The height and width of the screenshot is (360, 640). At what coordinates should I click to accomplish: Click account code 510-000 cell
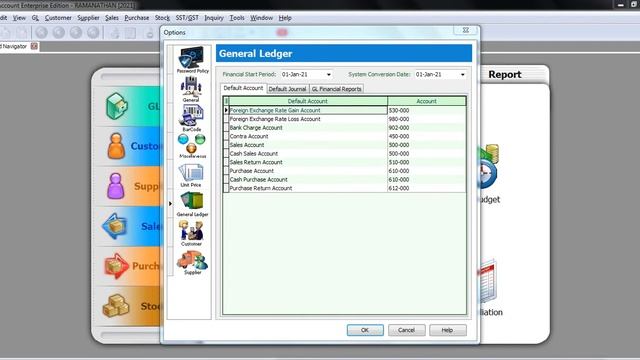click(427, 162)
